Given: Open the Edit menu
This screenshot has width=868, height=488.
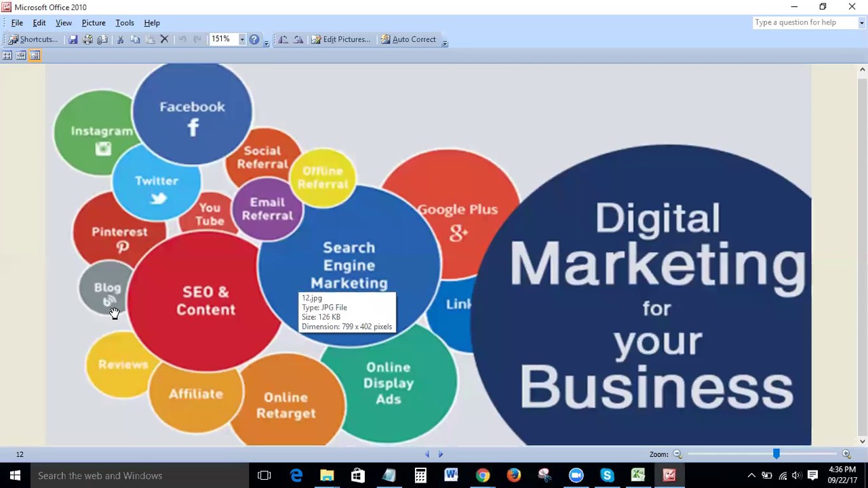Looking at the screenshot, I should [39, 23].
